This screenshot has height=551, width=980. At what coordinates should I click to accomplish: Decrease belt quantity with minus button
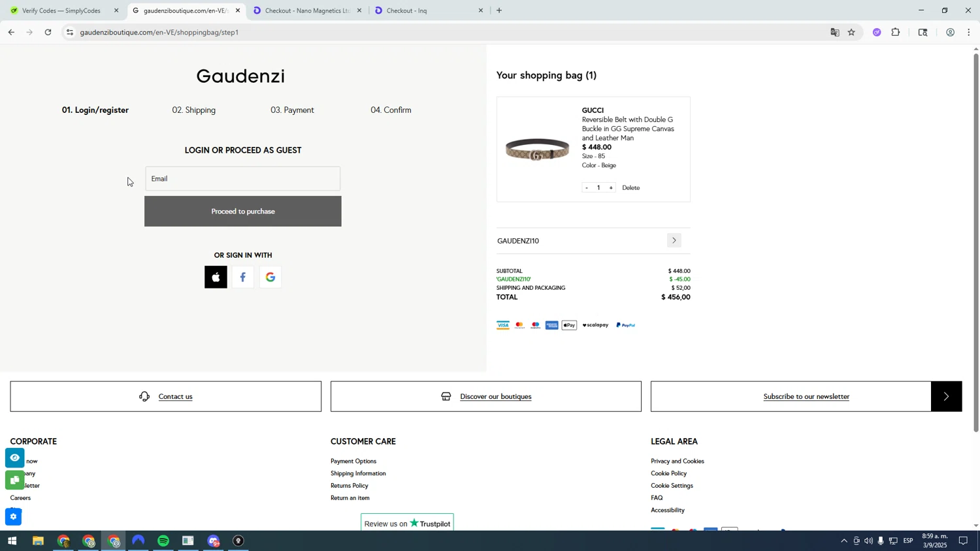click(587, 188)
